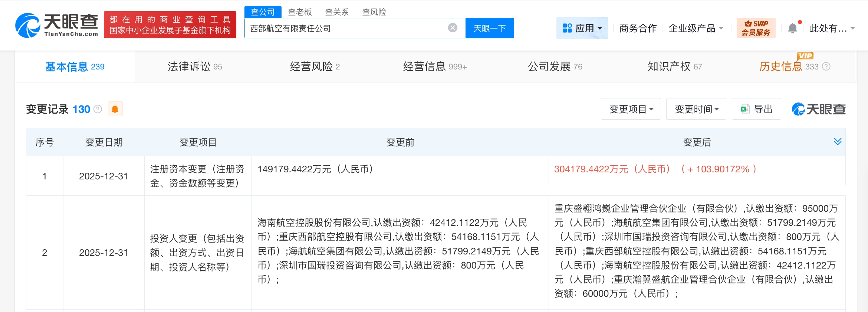Switch to the 经营风险 tab

point(315,67)
